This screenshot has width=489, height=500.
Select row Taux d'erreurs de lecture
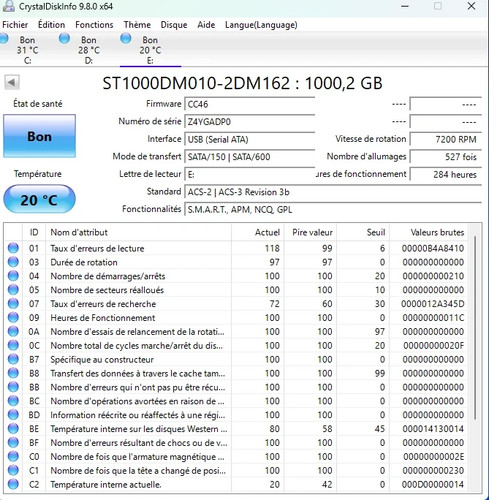pyautogui.click(x=236, y=248)
